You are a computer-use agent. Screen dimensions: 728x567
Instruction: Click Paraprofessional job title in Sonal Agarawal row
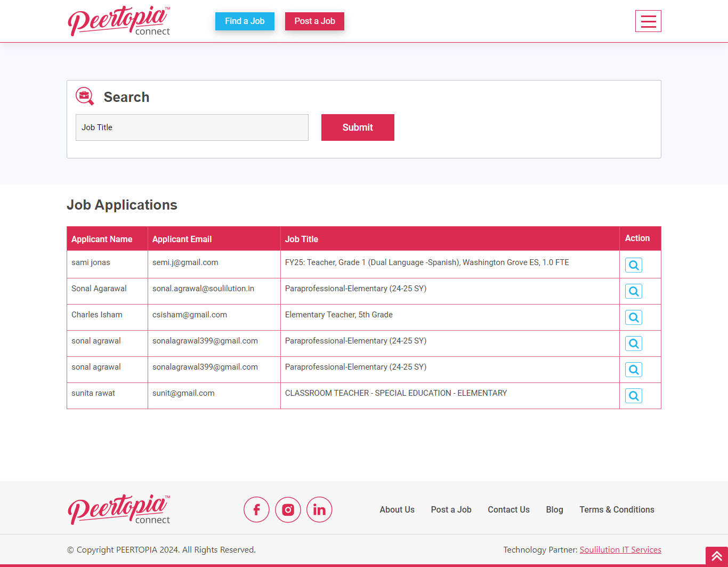pyautogui.click(x=355, y=289)
